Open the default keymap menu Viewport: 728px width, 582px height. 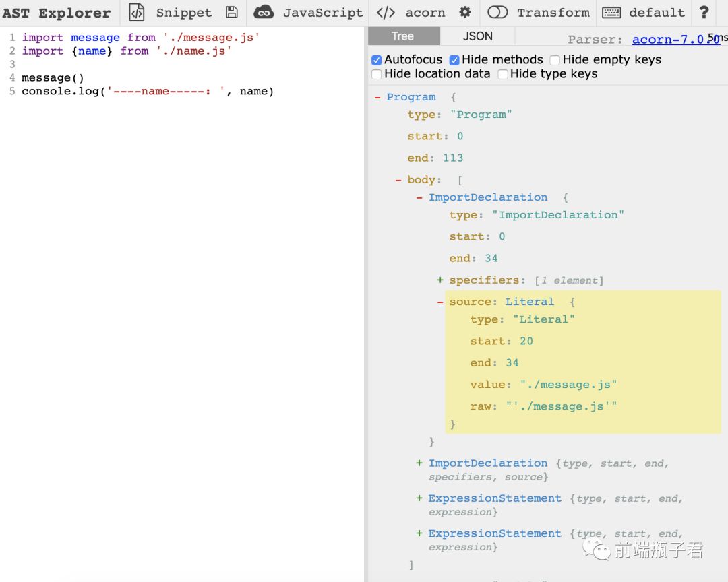tap(657, 13)
